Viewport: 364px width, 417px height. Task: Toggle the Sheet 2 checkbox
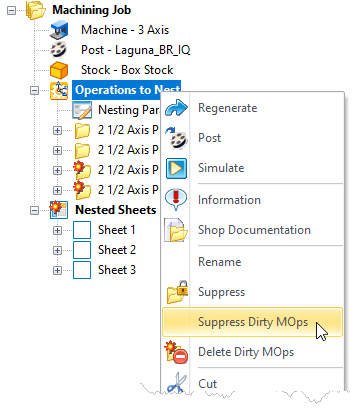82,250
